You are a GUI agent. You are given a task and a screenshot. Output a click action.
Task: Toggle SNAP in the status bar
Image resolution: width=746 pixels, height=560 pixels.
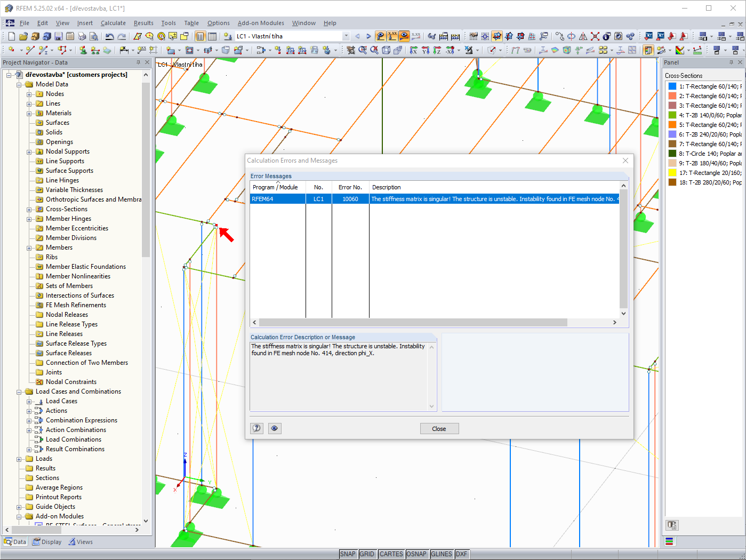348,554
